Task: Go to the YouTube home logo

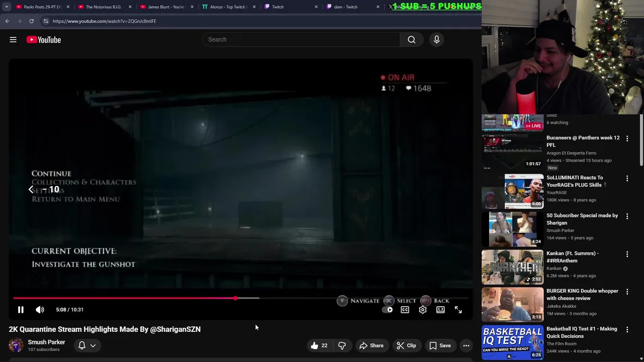Action: click(44, 40)
